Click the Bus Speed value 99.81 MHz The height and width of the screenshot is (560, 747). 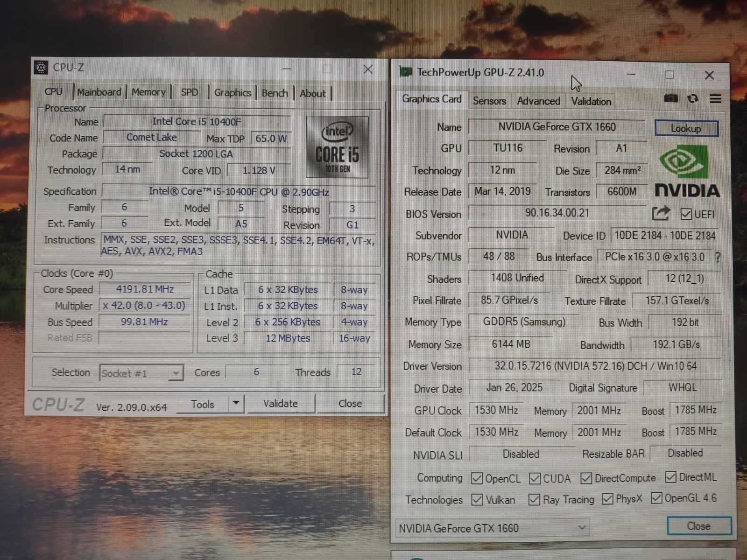(144, 322)
